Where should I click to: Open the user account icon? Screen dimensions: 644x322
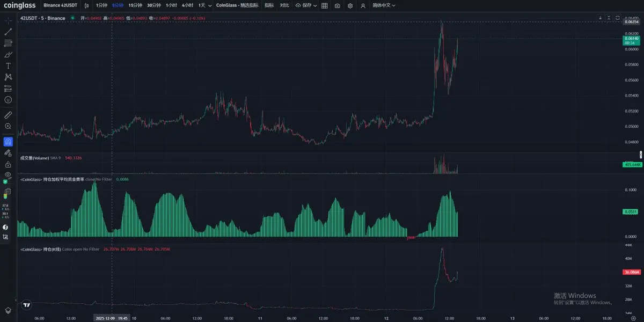tap(363, 5)
